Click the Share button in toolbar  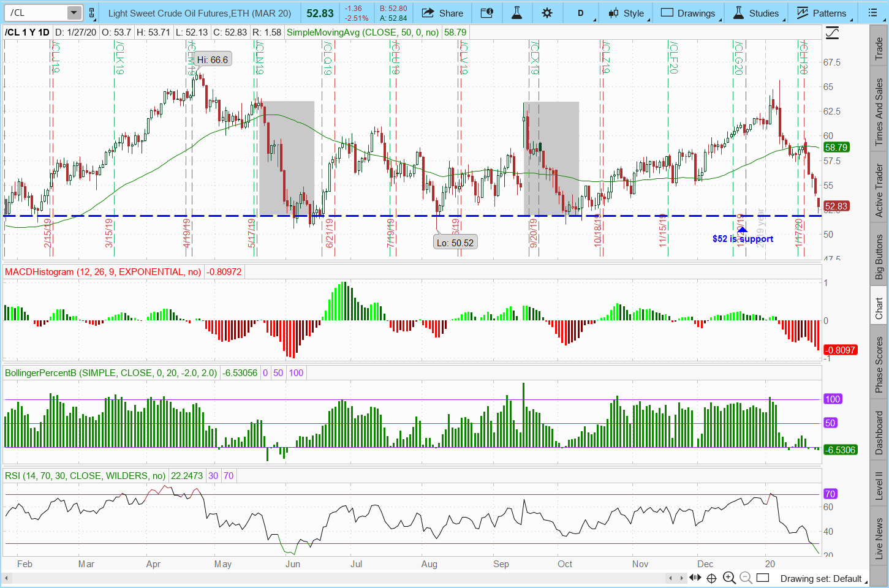[442, 13]
